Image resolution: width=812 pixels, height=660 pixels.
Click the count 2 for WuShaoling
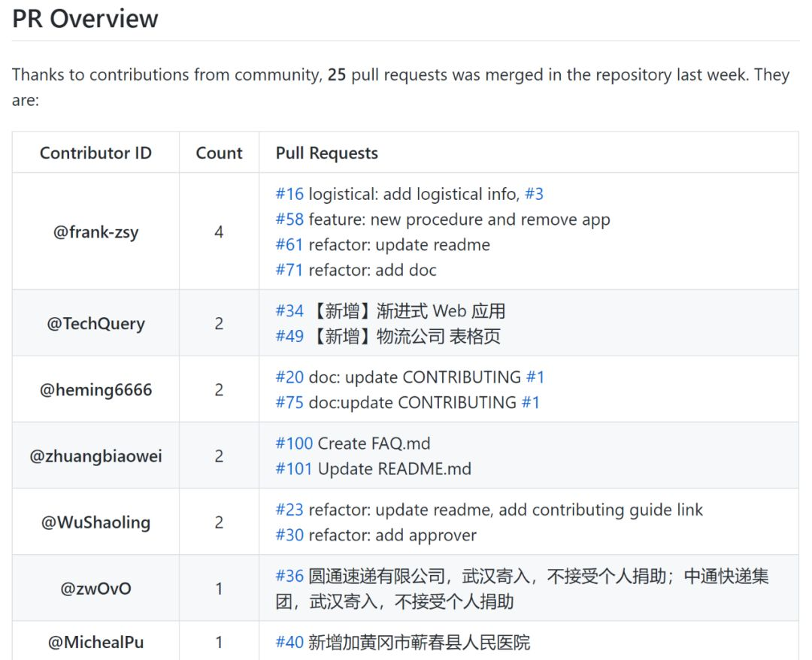[x=219, y=522]
